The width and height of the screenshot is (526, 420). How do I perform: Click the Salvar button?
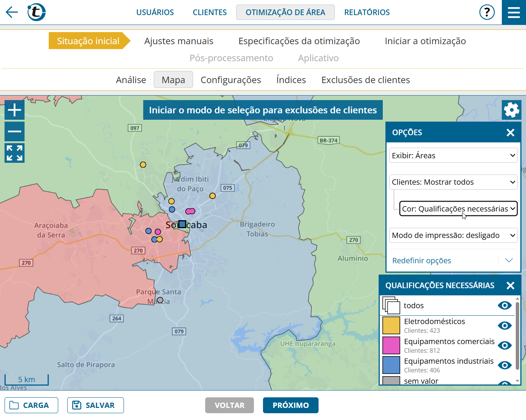pos(96,405)
